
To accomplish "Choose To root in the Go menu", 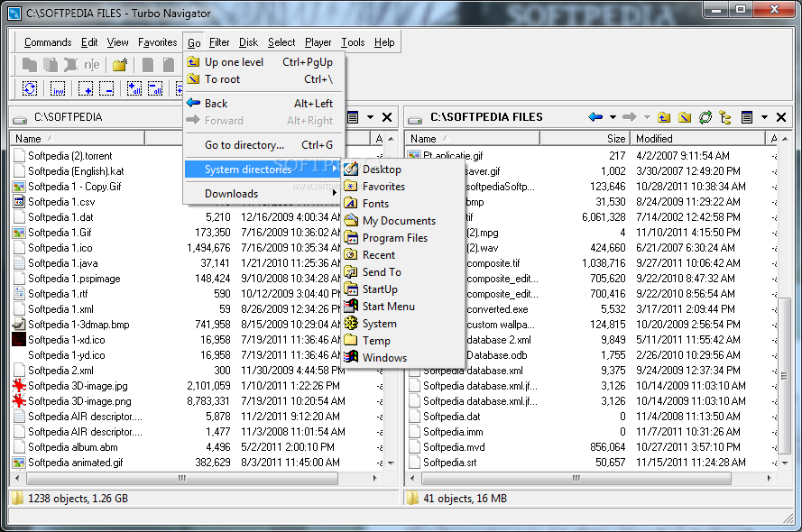I will click(x=264, y=79).
